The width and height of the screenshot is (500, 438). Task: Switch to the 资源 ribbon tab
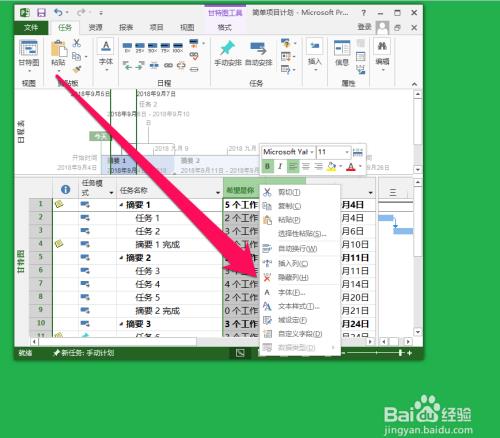[x=95, y=28]
